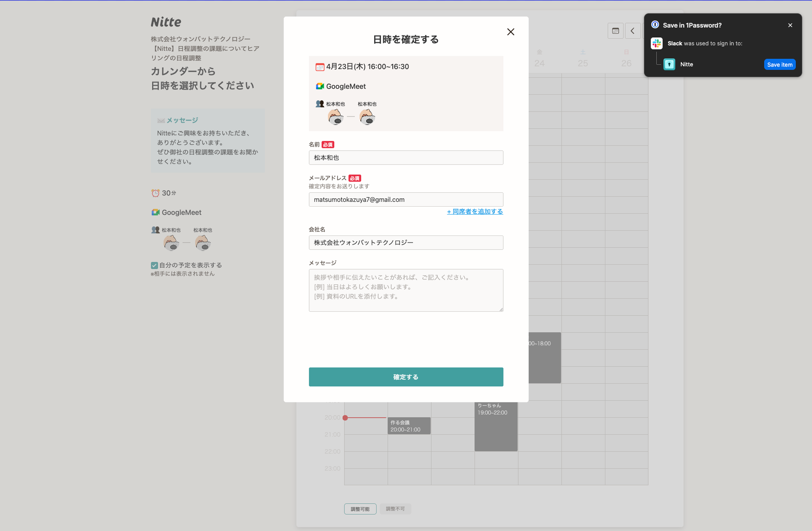Image resolution: width=812 pixels, height=531 pixels.
Task: Click the 同席者を追加する link
Action: 475,212
